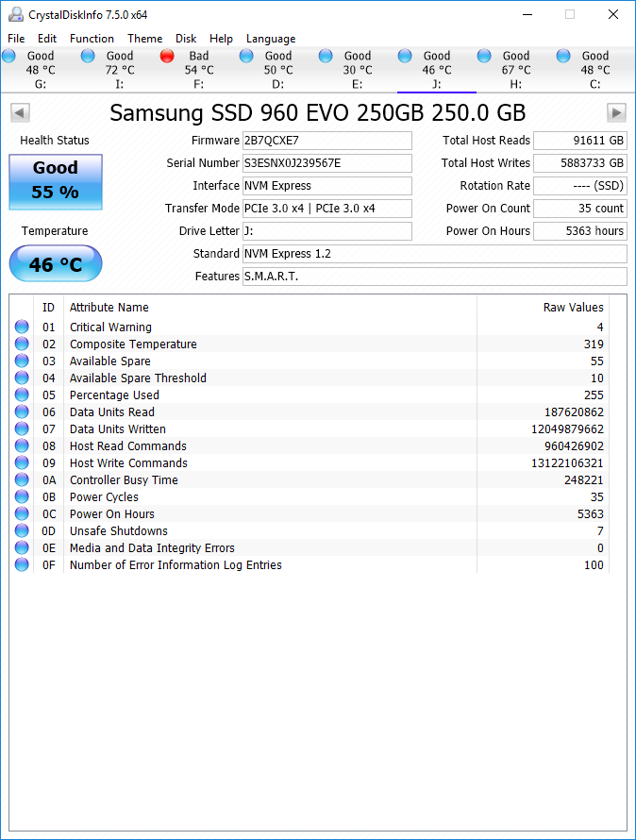Click status orb for Unsafe Shutdowns
Screen dimensions: 636x840
22,530
